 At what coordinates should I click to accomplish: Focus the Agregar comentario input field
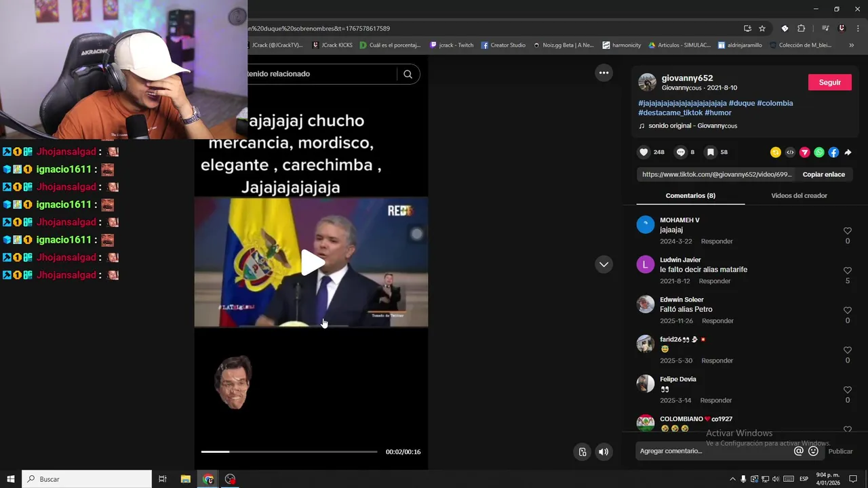tap(715, 451)
